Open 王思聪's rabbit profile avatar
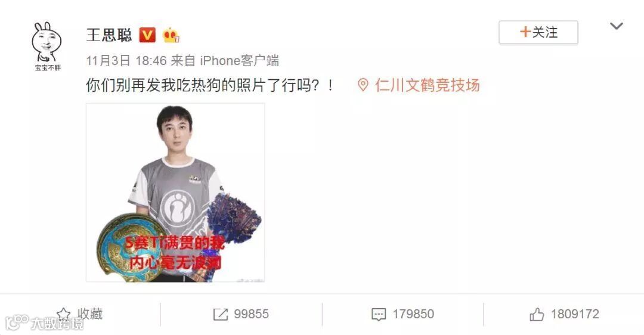This screenshot has height=335, width=644. [x=47, y=46]
